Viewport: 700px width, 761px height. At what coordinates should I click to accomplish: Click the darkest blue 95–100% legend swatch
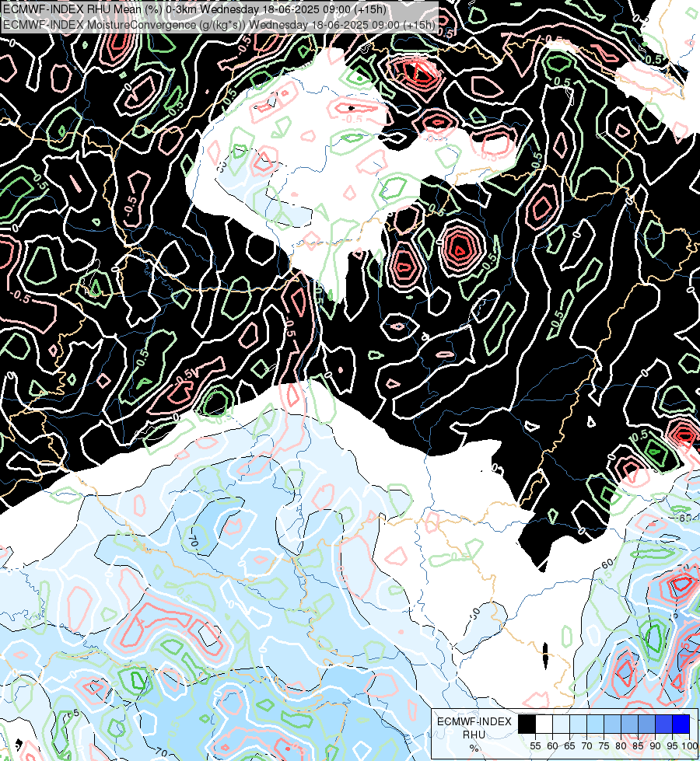point(681,724)
